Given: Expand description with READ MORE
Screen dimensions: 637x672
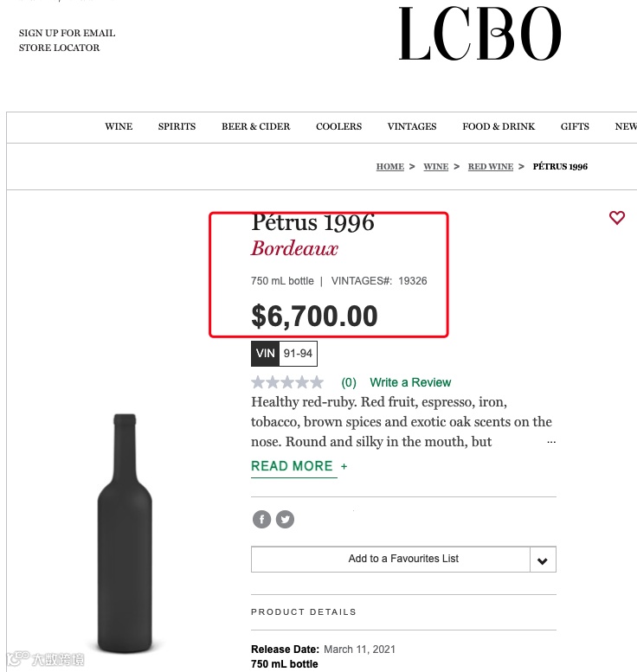Looking at the screenshot, I should [x=293, y=466].
